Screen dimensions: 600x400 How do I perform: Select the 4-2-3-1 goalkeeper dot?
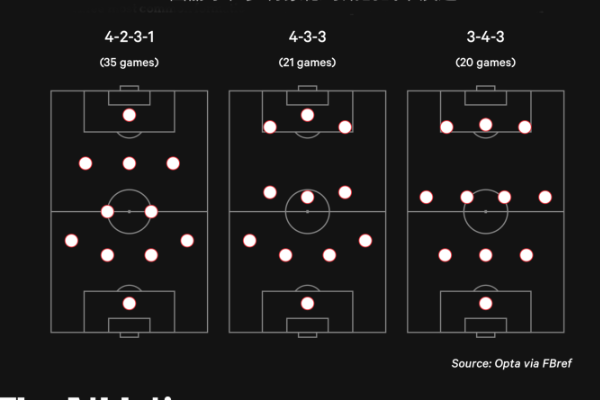pos(129,303)
